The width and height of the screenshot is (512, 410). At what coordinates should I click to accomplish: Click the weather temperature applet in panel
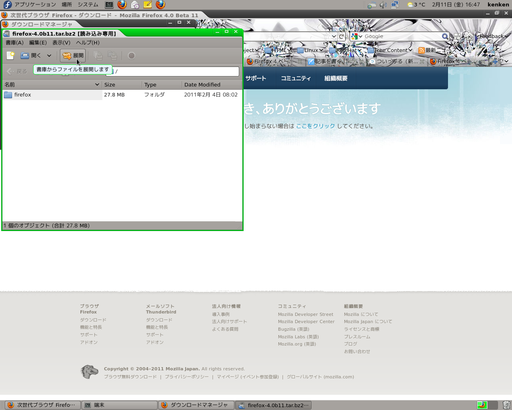click(416, 5)
